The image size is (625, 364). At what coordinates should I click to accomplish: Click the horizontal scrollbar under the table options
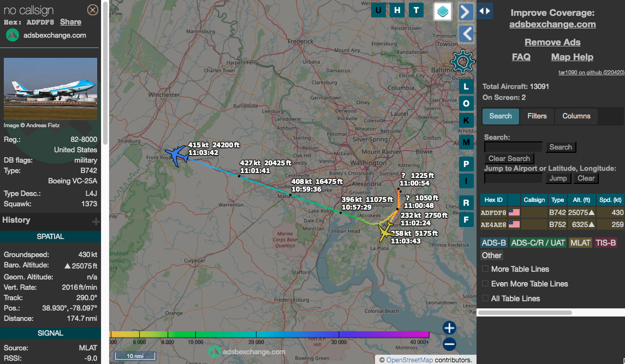[x=525, y=313]
